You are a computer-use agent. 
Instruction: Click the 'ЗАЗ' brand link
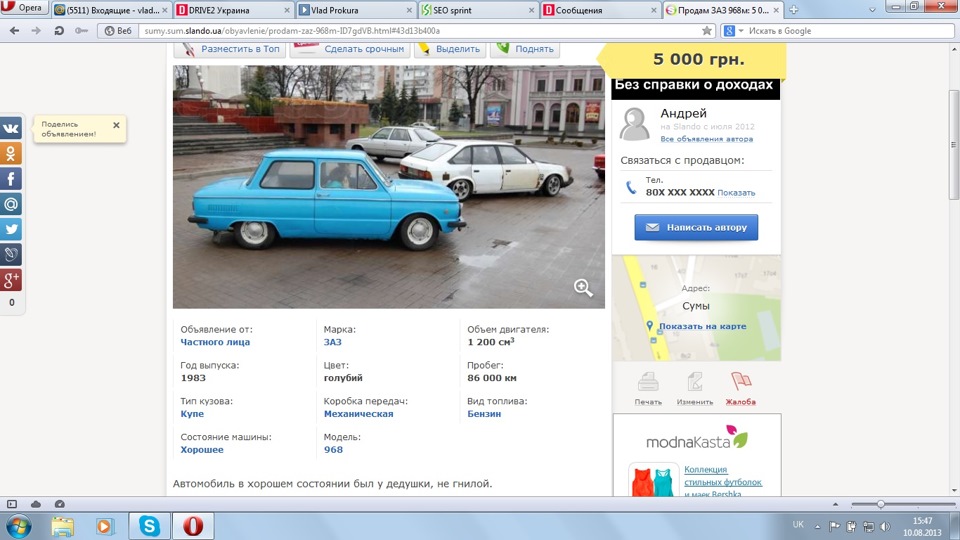click(x=332, y=342)
